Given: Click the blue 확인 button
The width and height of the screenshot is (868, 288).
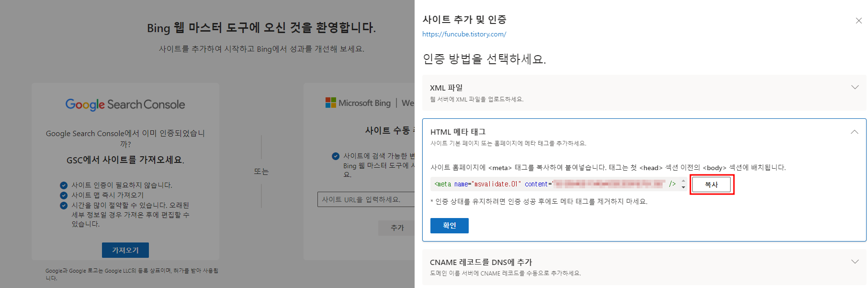Looking at the screenshot, I should pyautogui.click(x=449, y=225).
